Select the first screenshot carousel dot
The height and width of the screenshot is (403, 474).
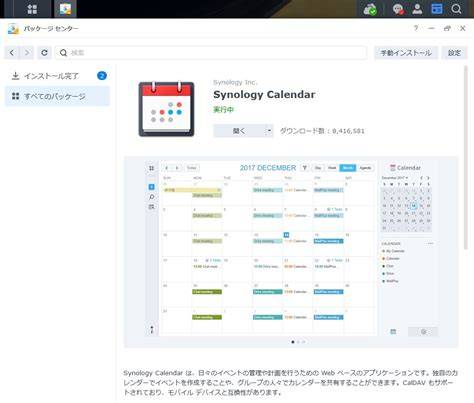(293, 342)
